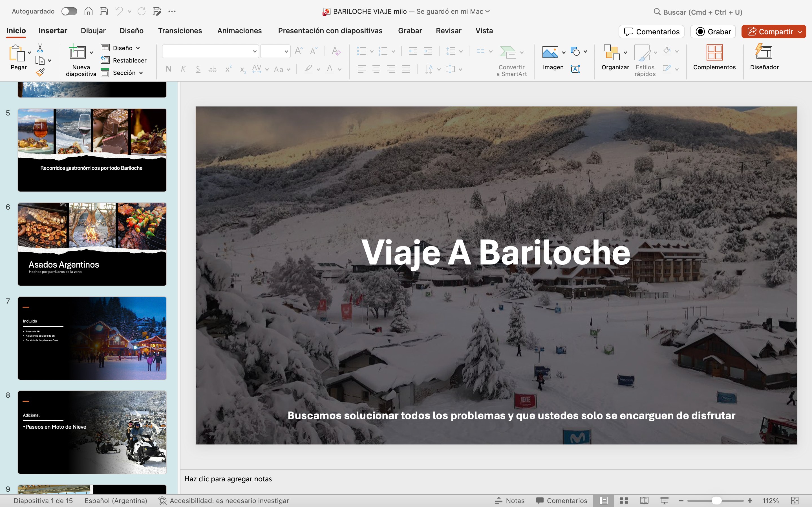The width and height of the screenshot is (812, 507).
Task: Expand the Sección dropdown
Action: click(141, 73)
